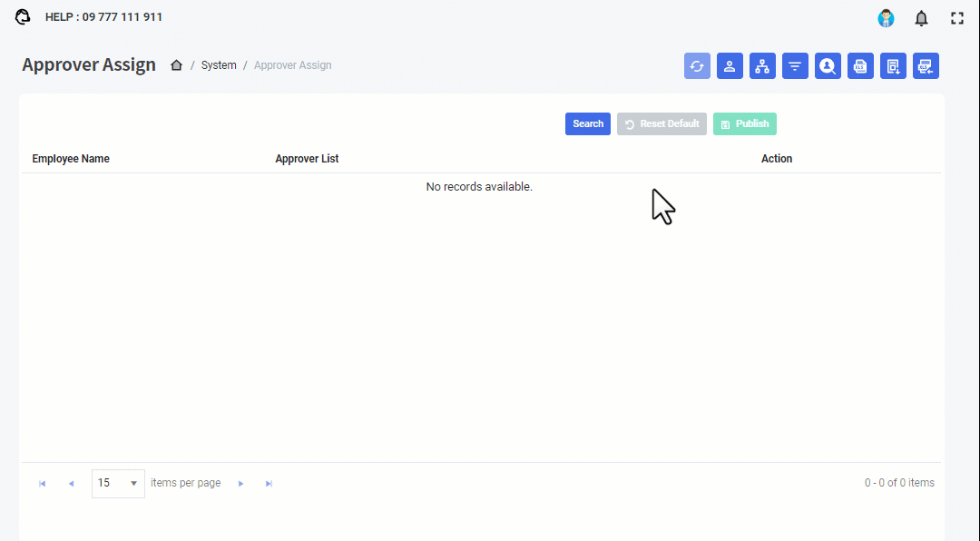This screenshot has width=980, height=541.
Task: Click the XLS import arrow icon
Action: pyautogui.click(x=926, y=66)
